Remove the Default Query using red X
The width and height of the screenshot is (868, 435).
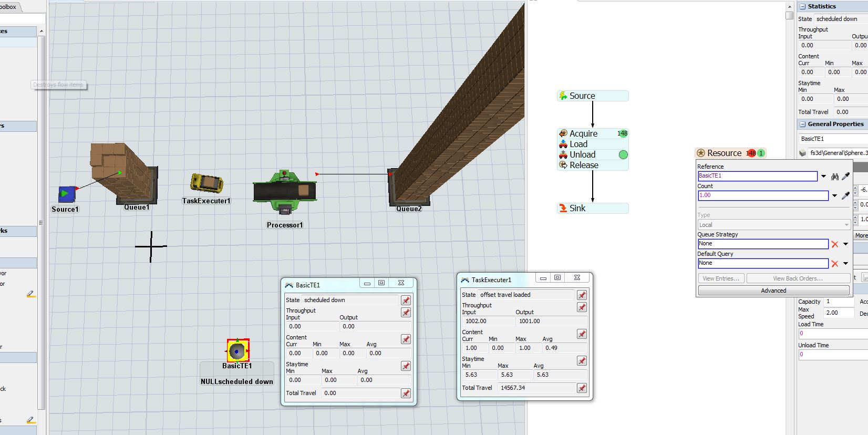(834, 263)
